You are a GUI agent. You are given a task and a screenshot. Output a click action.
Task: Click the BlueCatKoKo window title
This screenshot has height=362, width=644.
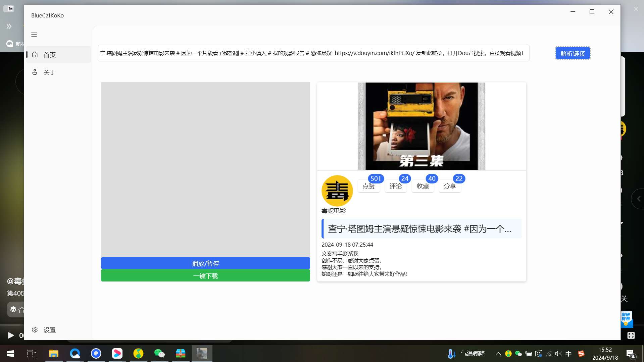click(x=47, y=15)
